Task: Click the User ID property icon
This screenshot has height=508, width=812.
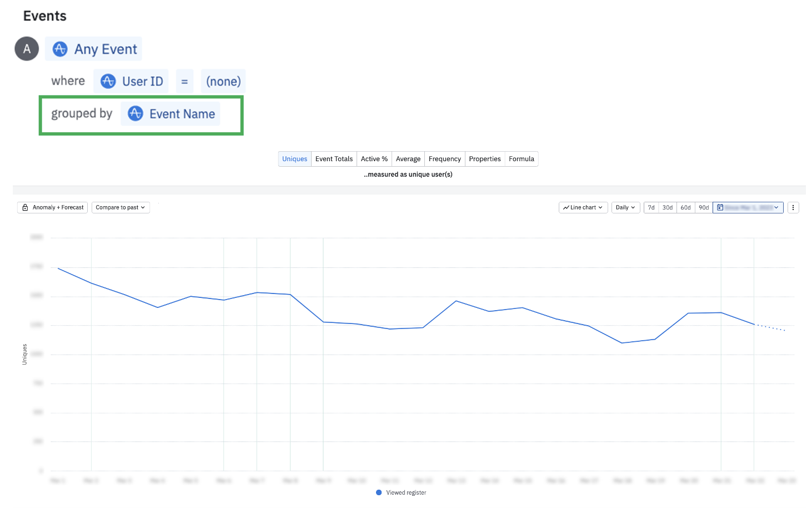Action: pos(108,81)
